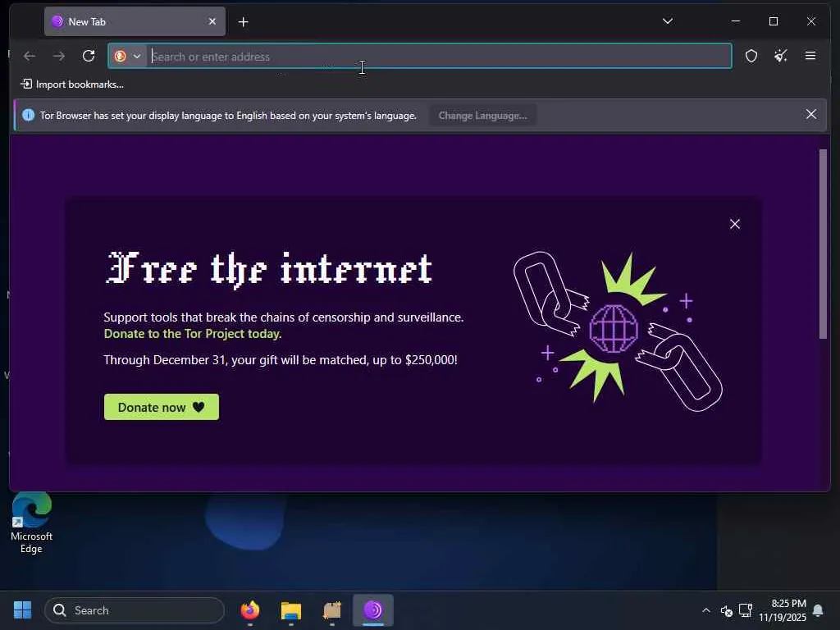Select the Microsoft Edge desktop shortcut
Screen dimensions: 840x630
pos(32,523)
